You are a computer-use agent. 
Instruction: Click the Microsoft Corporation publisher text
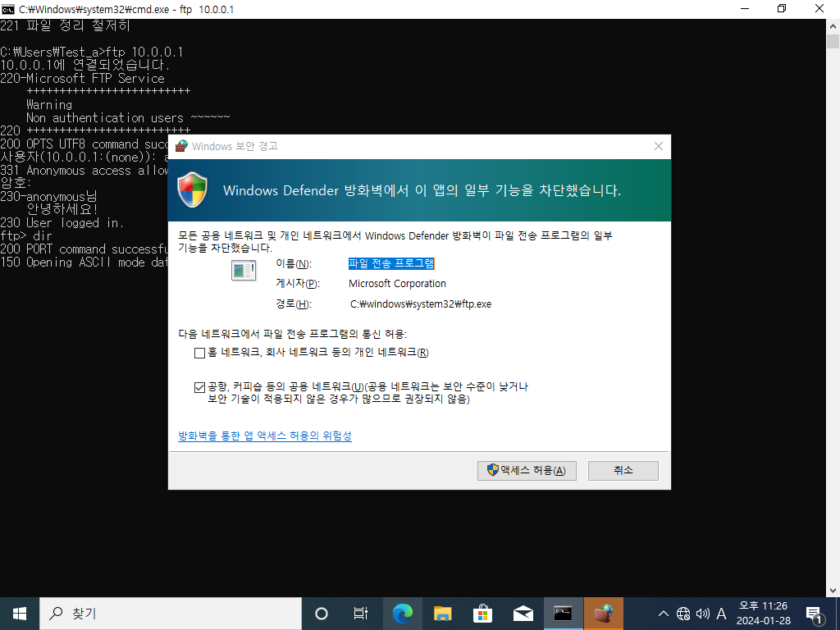397,284
